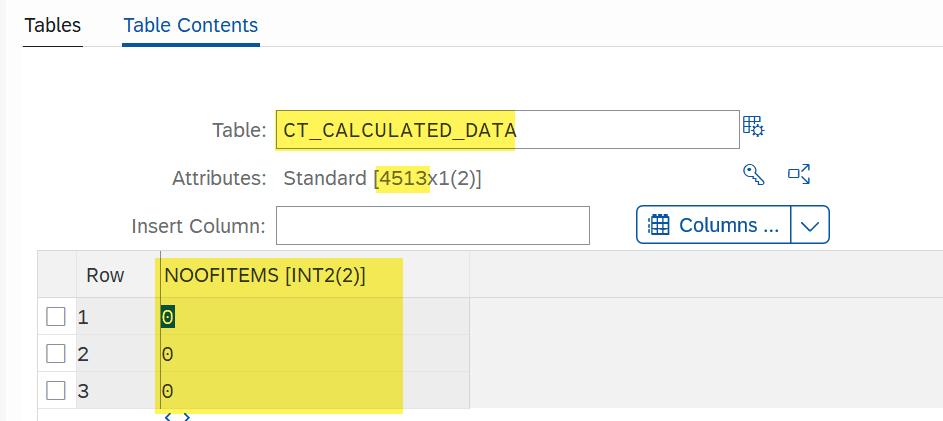
Task: Select the NOOFITEMS cell in row 1
Action: click(x=280, y=317)
